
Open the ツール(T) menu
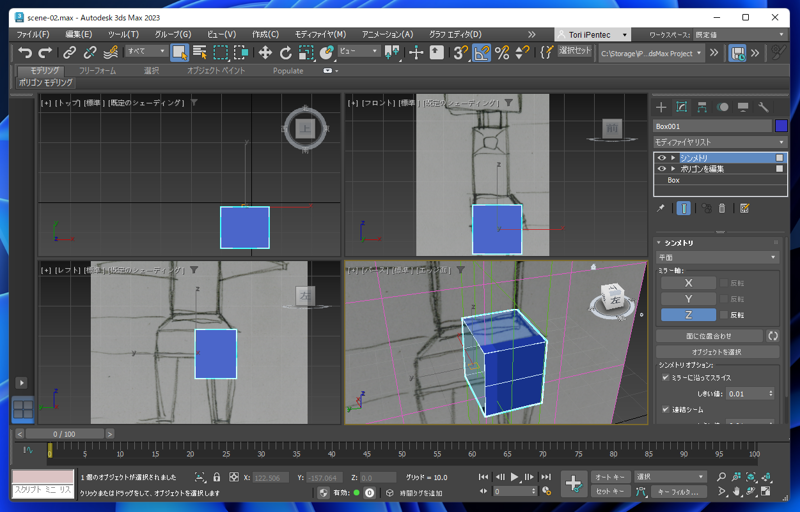[x=123, y=34]
